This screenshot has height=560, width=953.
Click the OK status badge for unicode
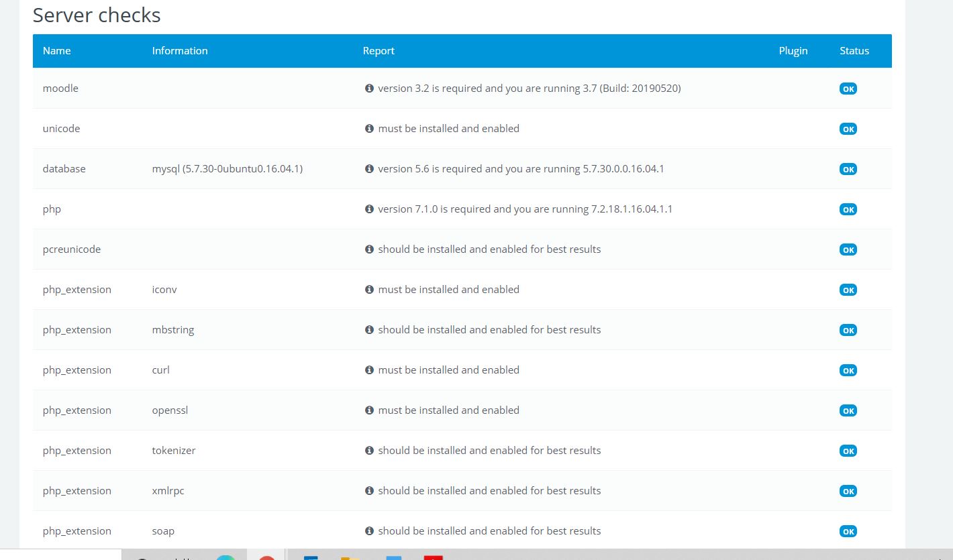click(x=848, y=129)
